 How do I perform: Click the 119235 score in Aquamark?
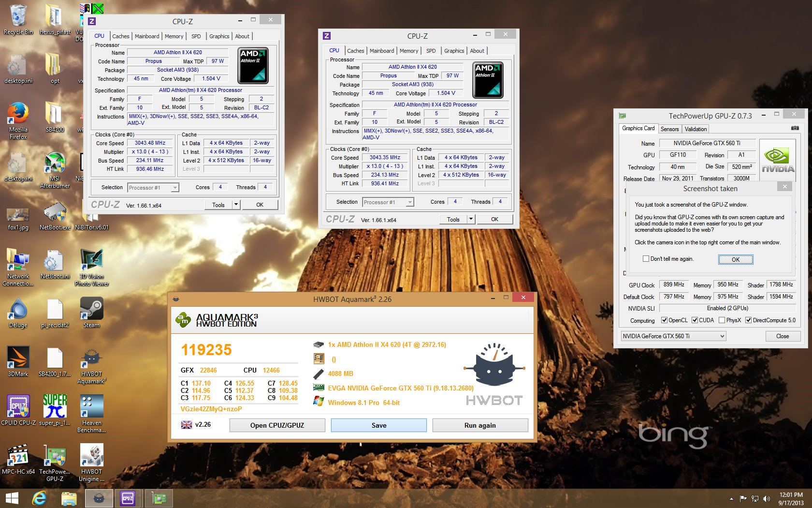(x=206, y=350)
